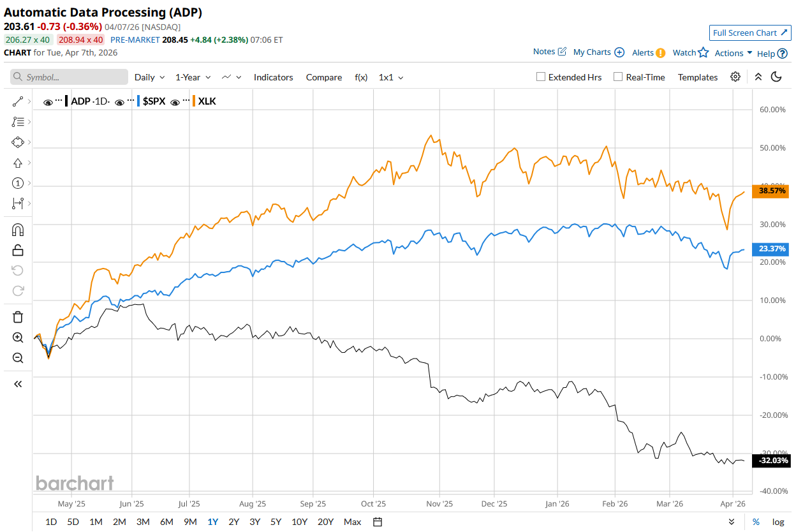Open the Actions dropdown menu

733,53
